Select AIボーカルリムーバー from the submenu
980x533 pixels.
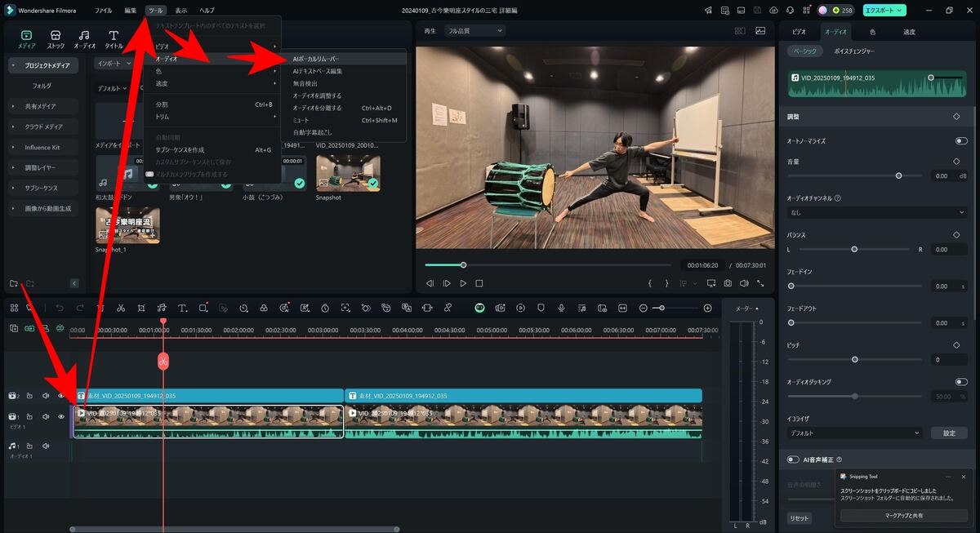point(343,59)
